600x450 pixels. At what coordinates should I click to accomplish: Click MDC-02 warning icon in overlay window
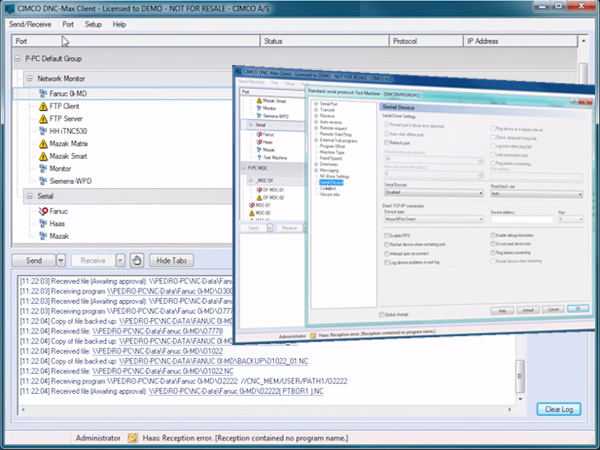pyautogui.click(x=252, y=213)
